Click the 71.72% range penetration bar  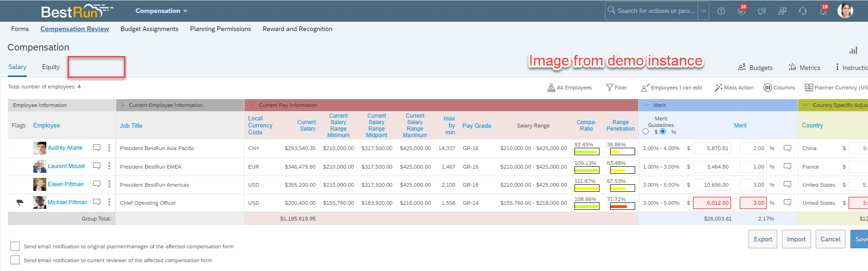point(622,206)
